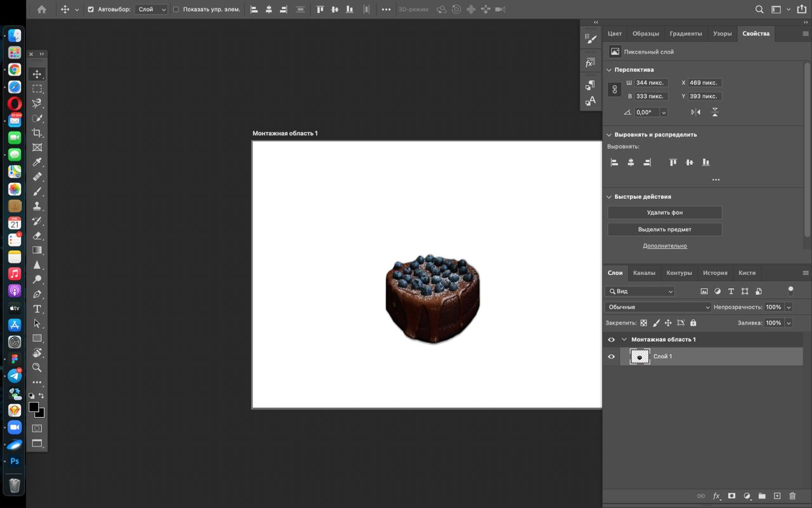812x508 pixels.
Task: Switch to the Цвет tab
Action: tap(615, 34)
